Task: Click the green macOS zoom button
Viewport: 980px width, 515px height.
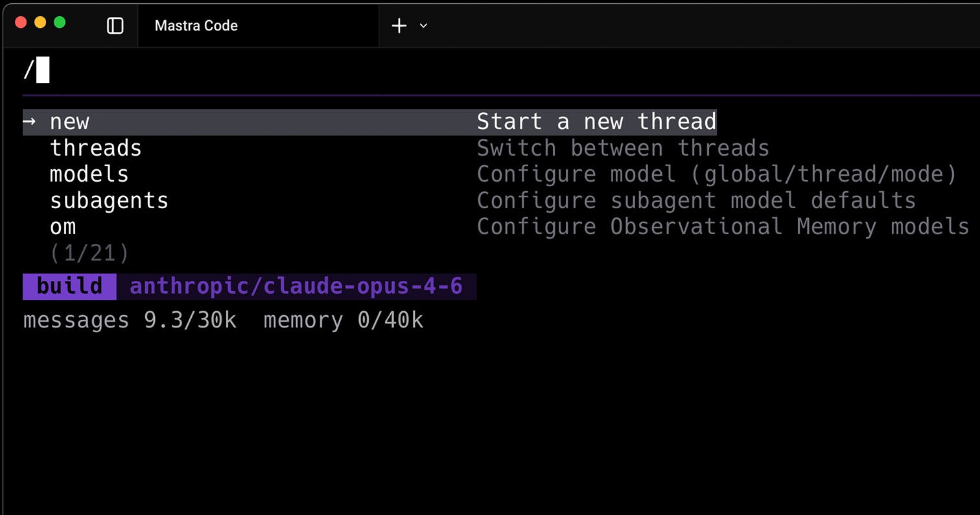Action: (60, 21)
